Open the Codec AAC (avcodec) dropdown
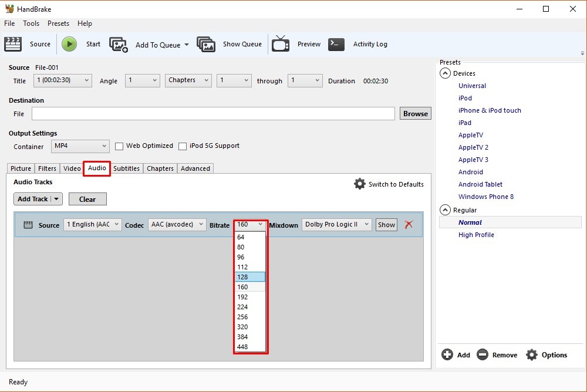The width and height of the screenshot is (587, 392). pyautogui.click(x=177, y=224)
